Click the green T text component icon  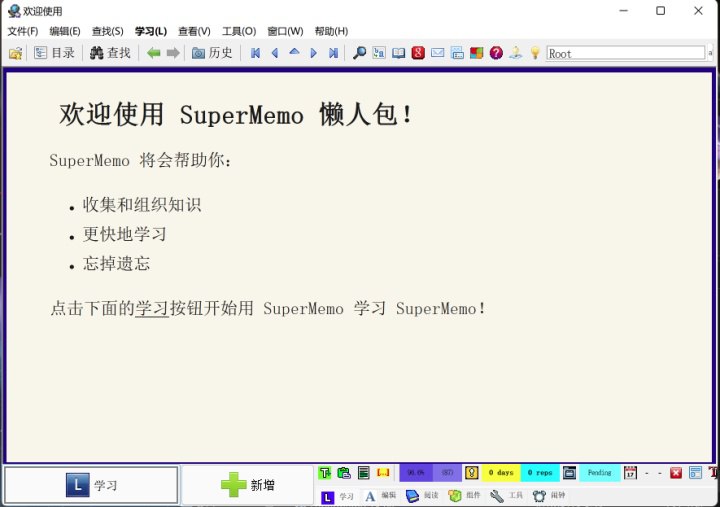325,473
